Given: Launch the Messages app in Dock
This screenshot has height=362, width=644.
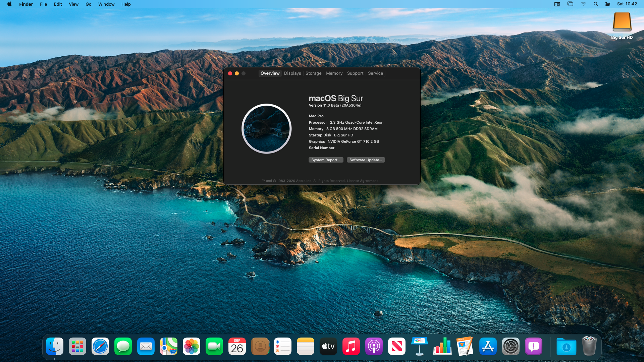Looking at the screenshot, I should (x=123, y=346).
